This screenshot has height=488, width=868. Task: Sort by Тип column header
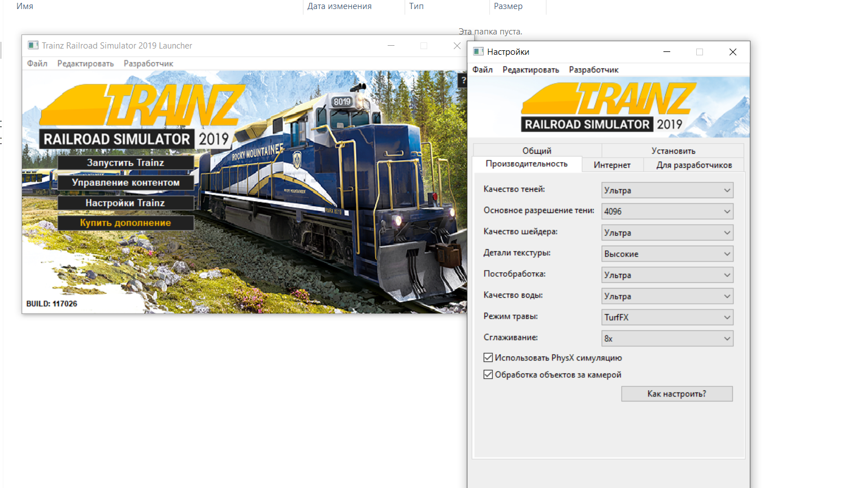(x=416, y=6)
